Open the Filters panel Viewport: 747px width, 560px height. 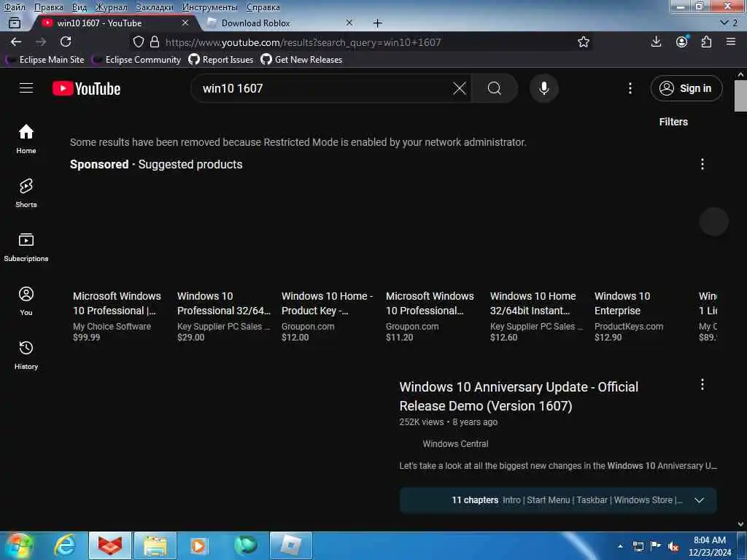click(x=673, y=122)
